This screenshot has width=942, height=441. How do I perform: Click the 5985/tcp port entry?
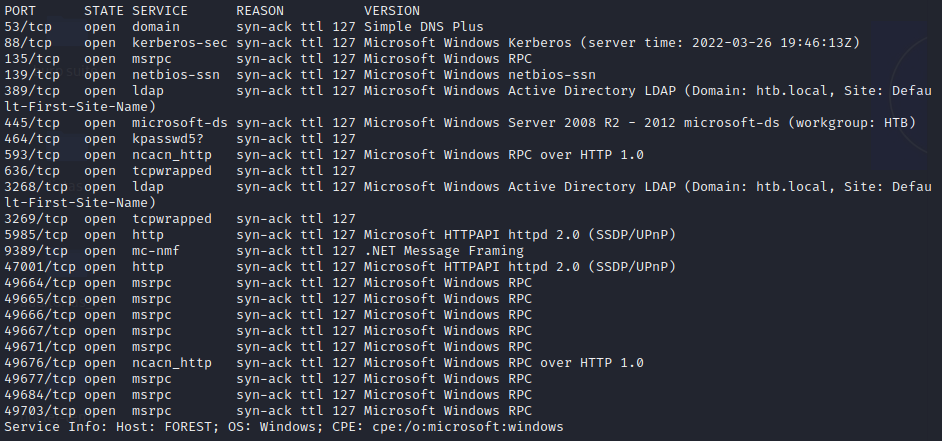coord(37,234)
